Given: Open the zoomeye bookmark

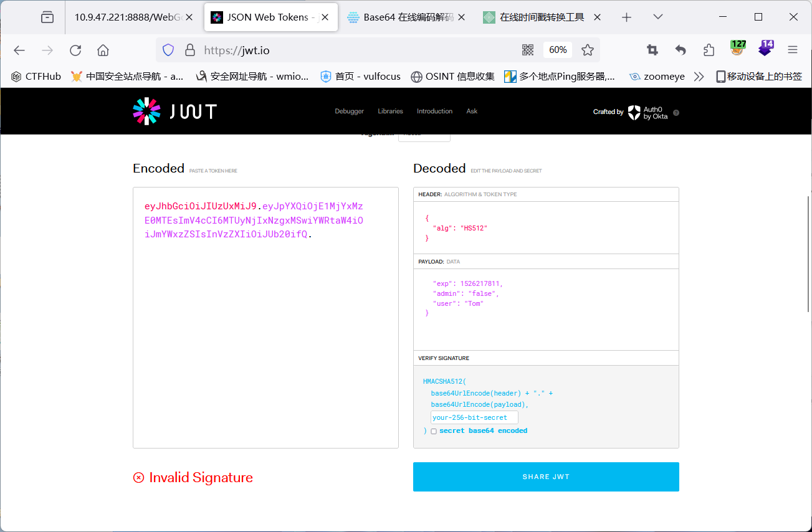Looking at the screenshot, I should 657,77.
